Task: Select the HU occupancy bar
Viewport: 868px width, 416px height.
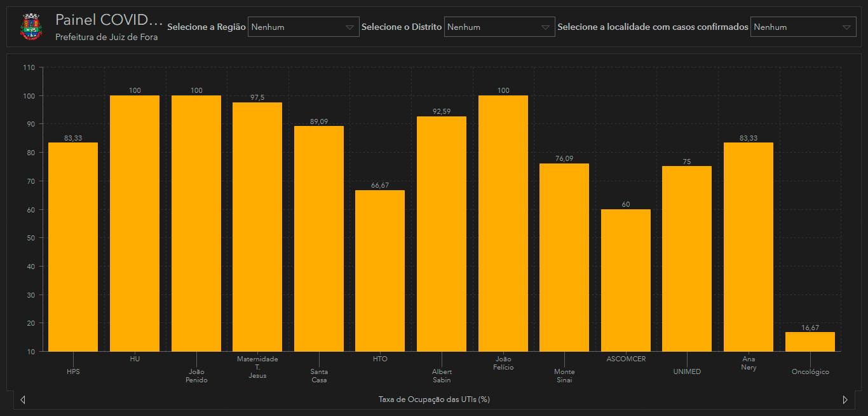Action: (135, 223)
